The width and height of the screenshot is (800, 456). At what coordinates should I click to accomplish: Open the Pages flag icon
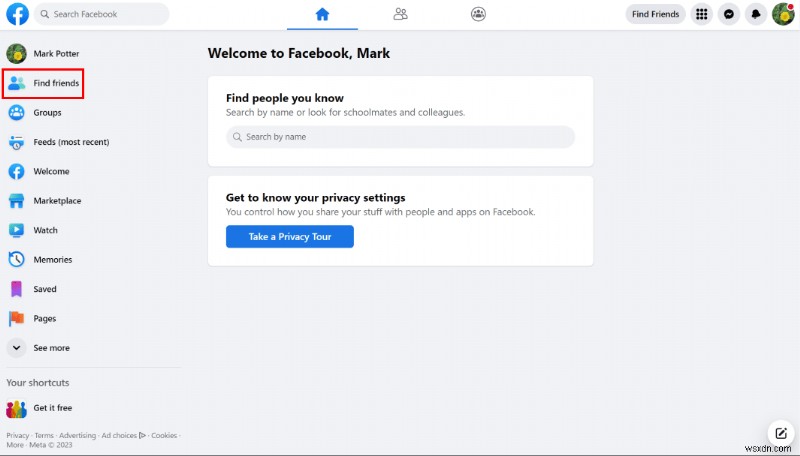click(x=16, y=319)
